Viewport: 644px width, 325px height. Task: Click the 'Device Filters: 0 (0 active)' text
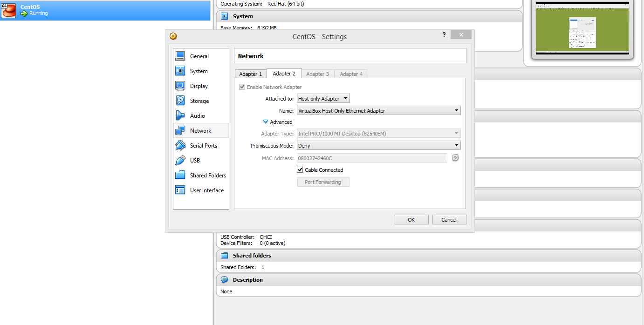click(x=253, y=243)
